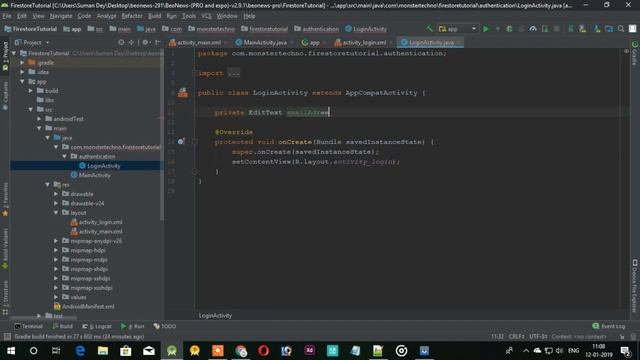The image size is (640, 360).
Task: Expand the values folder node
Action: (56, 297)
